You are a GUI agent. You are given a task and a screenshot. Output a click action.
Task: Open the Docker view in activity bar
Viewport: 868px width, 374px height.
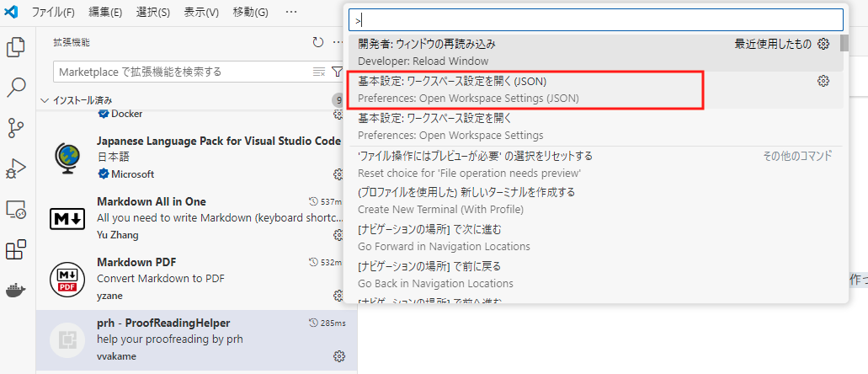point(15,291)
